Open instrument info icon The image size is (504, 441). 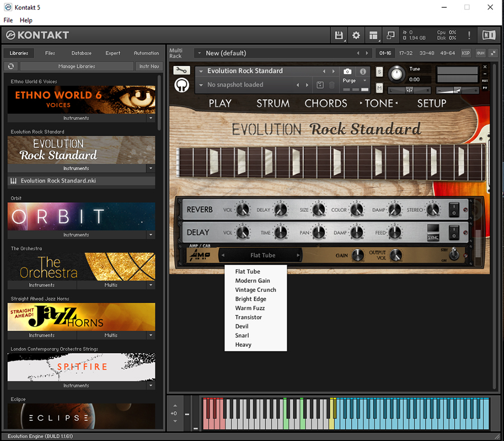(363, 71)
